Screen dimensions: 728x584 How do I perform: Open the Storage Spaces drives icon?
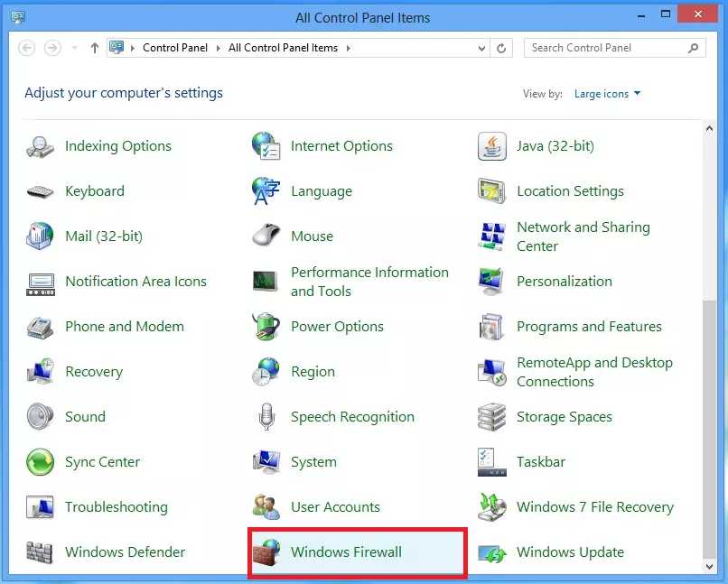(x=492, y=416)
